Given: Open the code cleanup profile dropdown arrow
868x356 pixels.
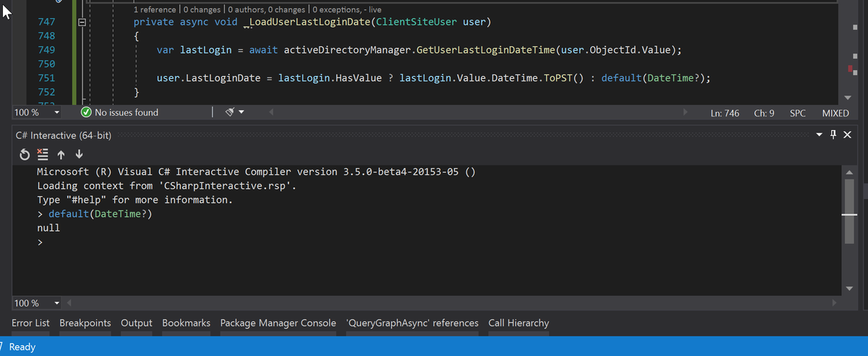Looking at the screenshot, I should (x=242, y=112).
